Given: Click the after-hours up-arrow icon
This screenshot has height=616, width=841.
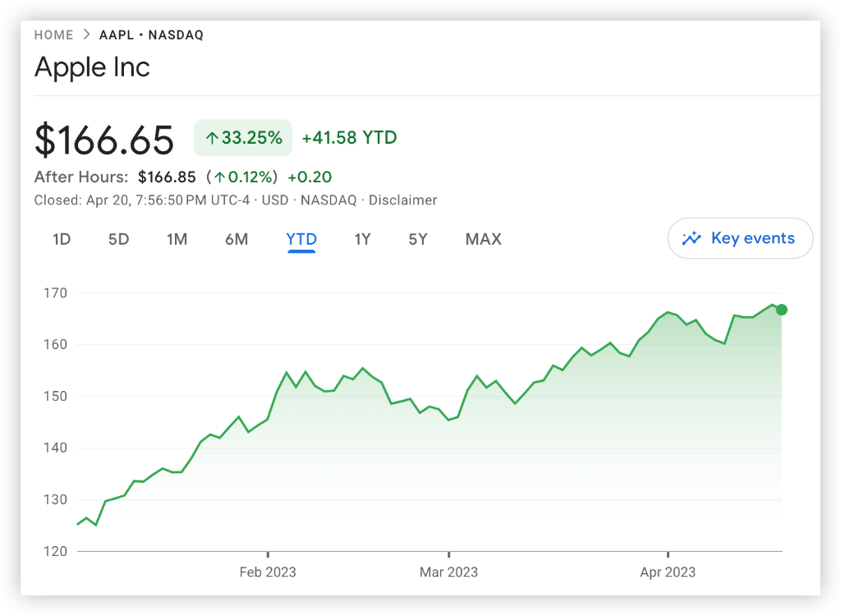Looking at the screenshot, I should click(x=219, y=177).
